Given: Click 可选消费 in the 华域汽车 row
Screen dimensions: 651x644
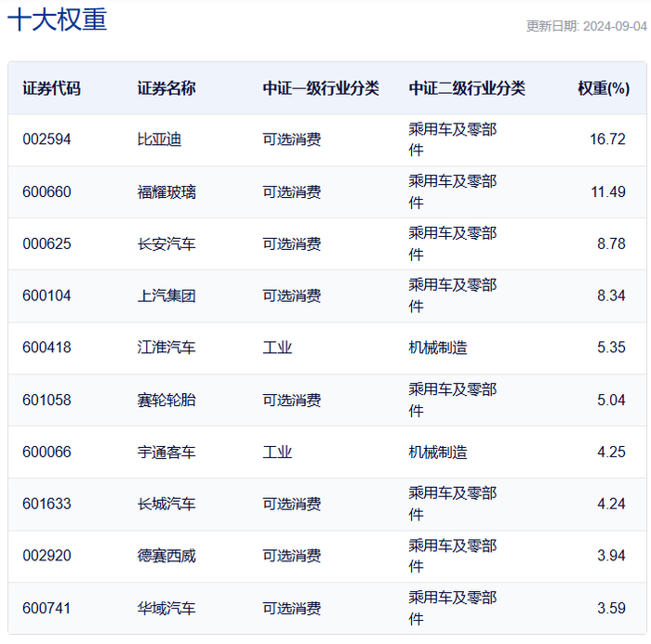Looking at the screenshot, I should click(x=292, y=609).
